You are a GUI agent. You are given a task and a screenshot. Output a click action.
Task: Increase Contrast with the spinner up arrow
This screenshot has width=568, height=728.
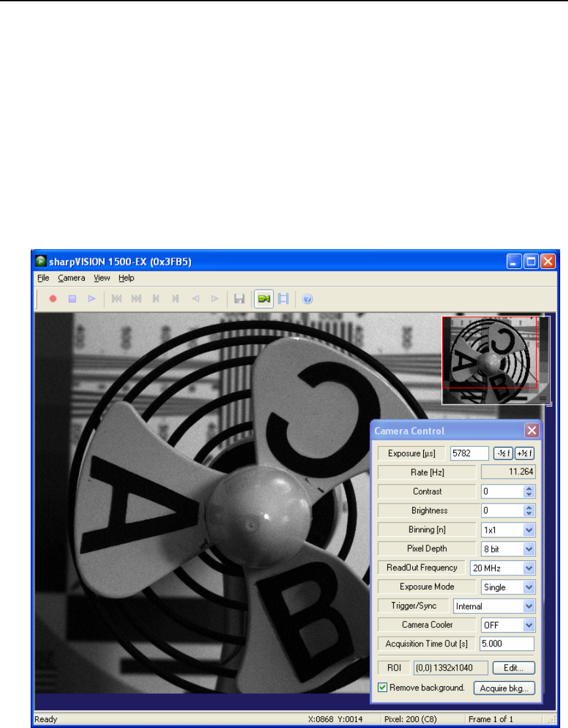click(529, 489)
